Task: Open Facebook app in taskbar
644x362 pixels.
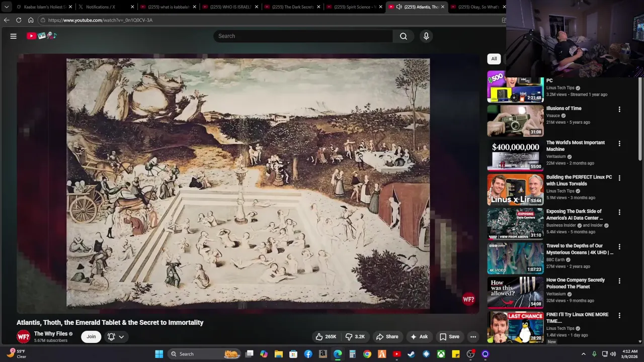Action: click(308, 354)
